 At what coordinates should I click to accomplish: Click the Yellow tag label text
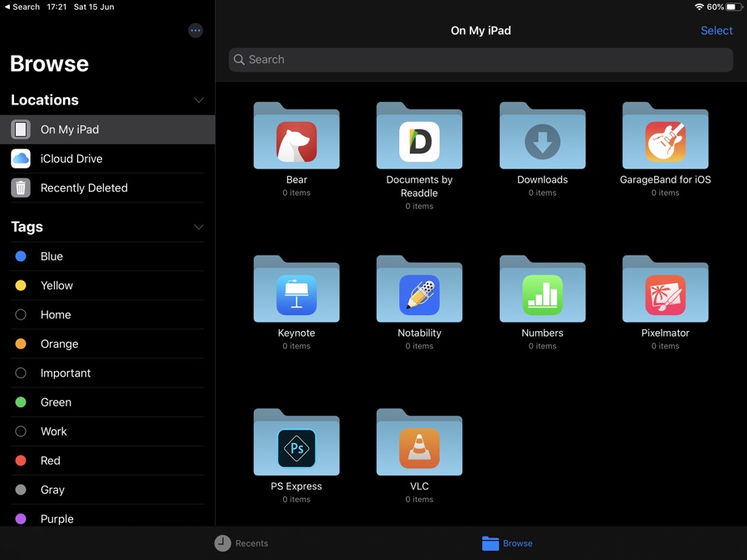56,285
